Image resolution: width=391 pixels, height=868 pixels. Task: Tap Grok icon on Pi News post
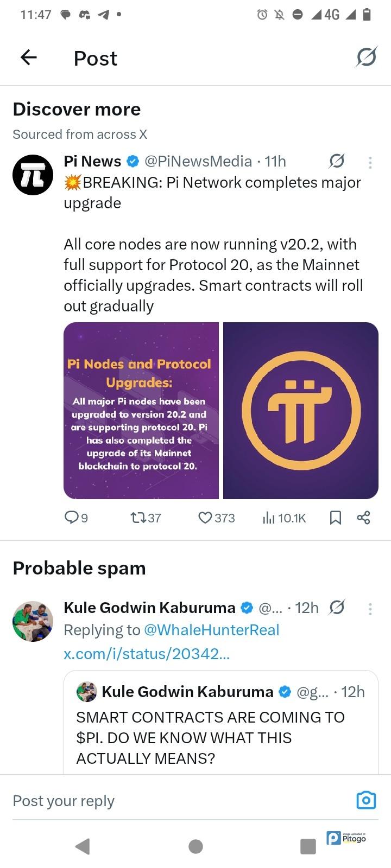(337, 161)
